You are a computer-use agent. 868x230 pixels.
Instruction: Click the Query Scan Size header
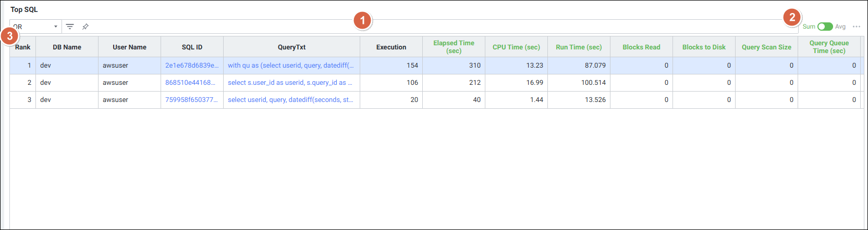coord(766,47)
